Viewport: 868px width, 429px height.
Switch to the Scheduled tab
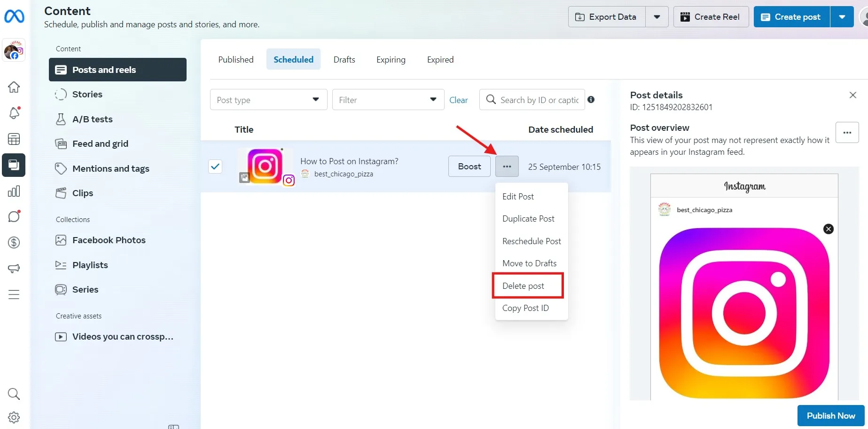coord(293,59)
